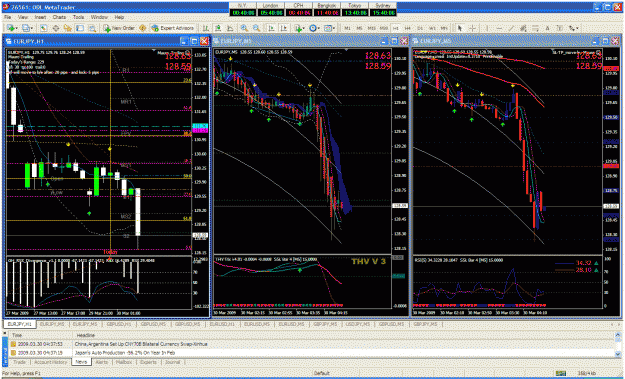Select the text annotation tool (A)
This screenshot has width=625, height=379.
pyautogui.click(x=547, y=28)
